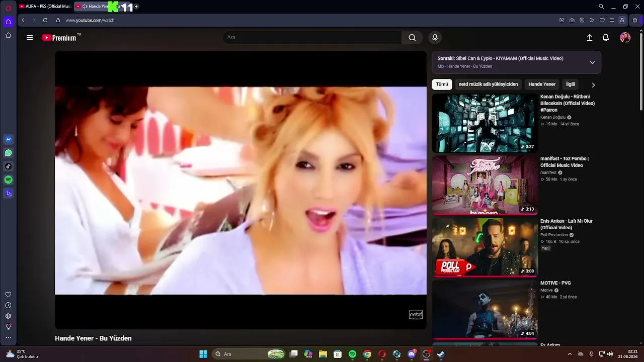Open the heart icon in Opera sidebar

(x=8, y=295)
